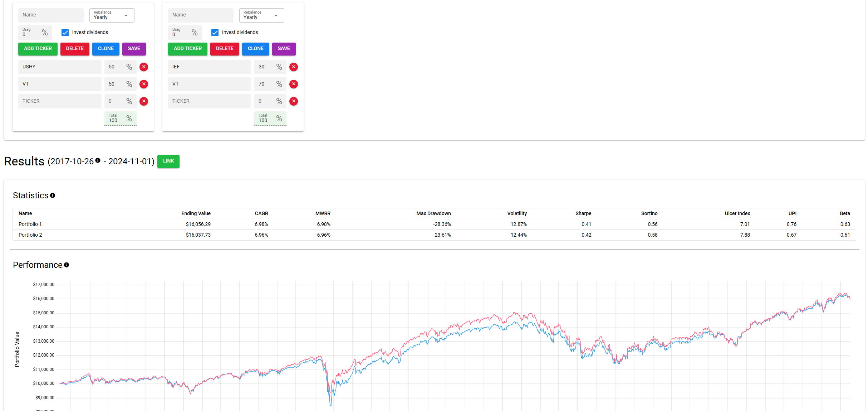Screen dimensions: 868x411
Task: Remove the 70% VT ticker row
Action: coord(294,84)
